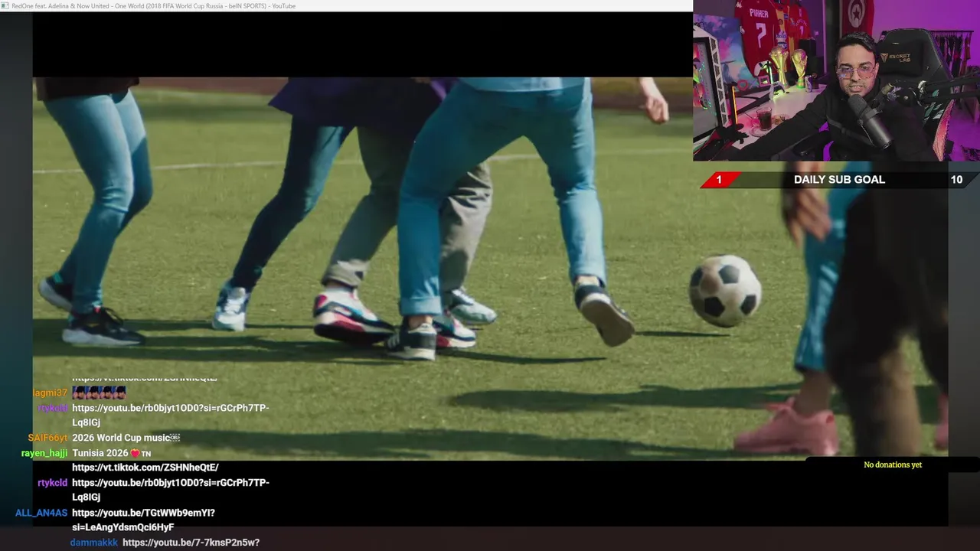
Task: Click the RedOne One World YouTube window title
Action: point(153,5)
